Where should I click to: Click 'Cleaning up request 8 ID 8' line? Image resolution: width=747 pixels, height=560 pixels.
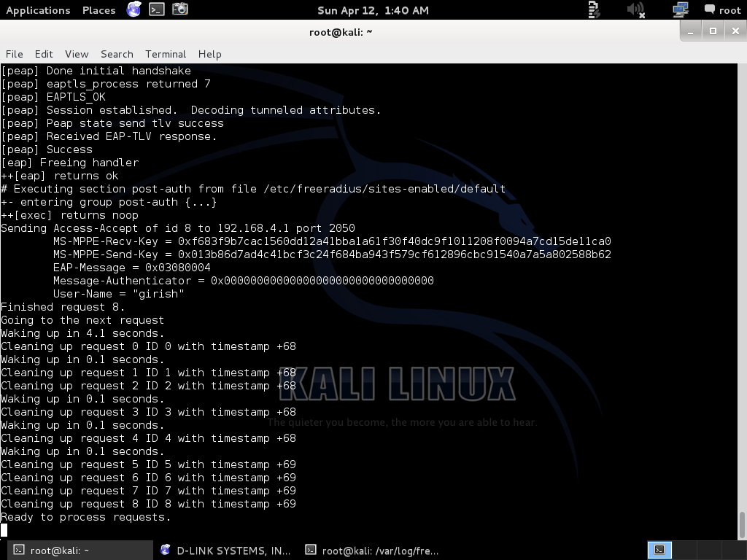click(148, 504)
